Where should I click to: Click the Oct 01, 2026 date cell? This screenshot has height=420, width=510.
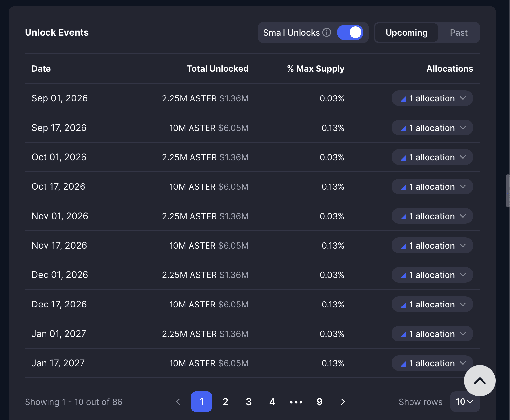[59, 157]
